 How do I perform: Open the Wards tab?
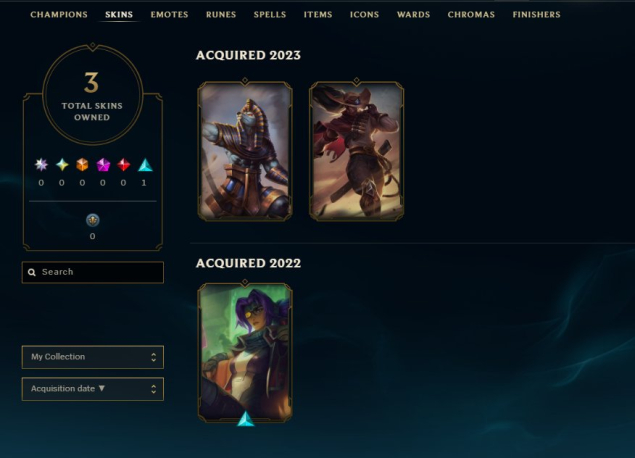[x=413, y=15]
